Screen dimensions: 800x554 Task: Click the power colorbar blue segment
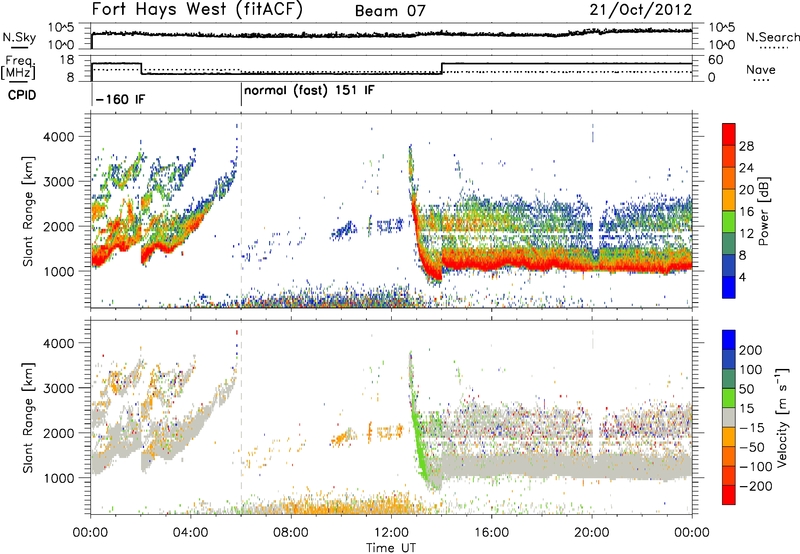729,287
